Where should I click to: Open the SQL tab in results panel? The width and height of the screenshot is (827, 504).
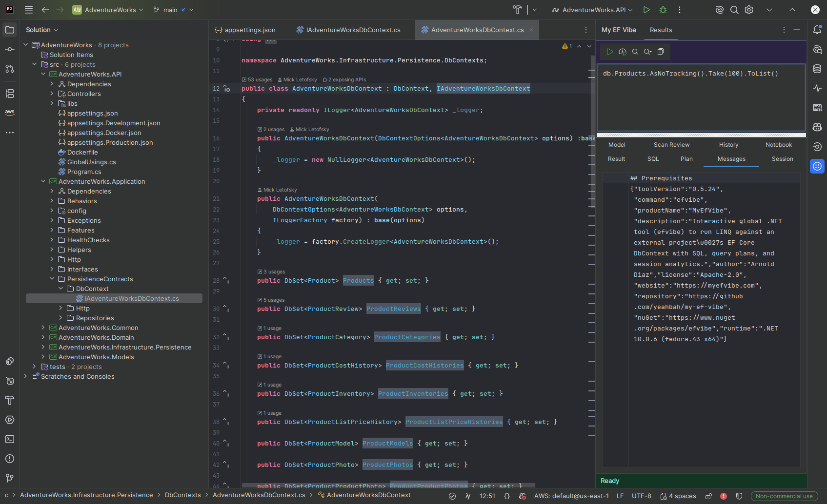[x=653, y=159]
